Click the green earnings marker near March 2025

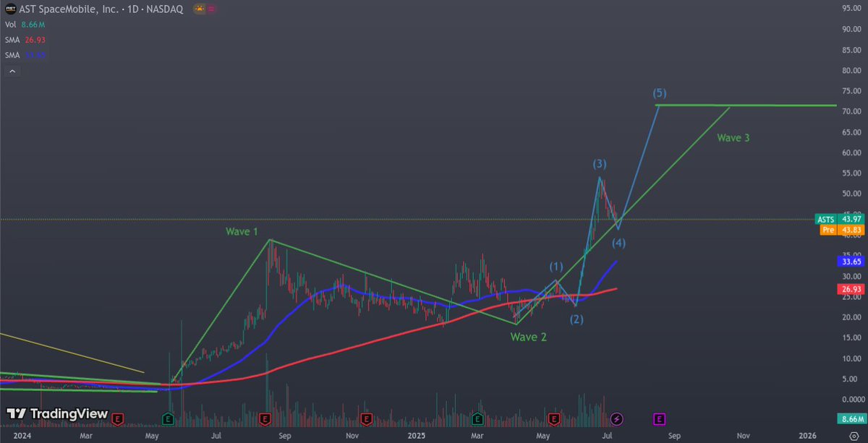[477, 418]
